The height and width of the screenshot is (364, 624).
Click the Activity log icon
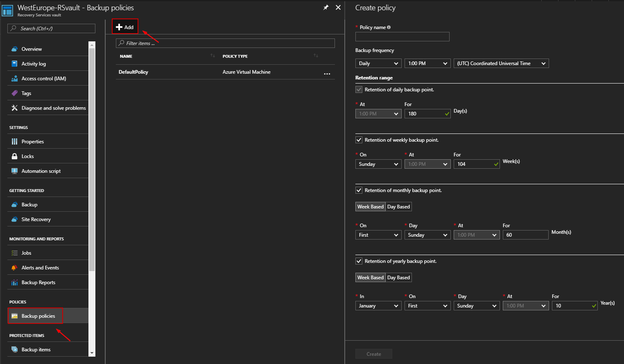coord(14,64)
